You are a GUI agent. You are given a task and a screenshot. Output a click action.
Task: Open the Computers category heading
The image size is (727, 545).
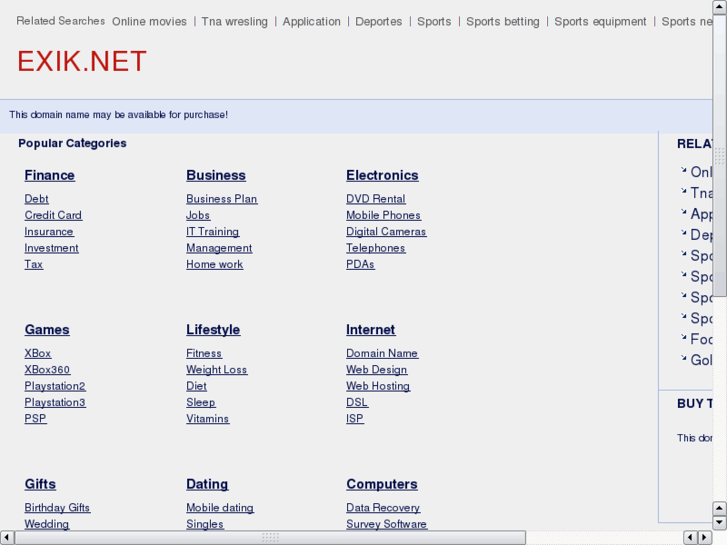[382, 484]
